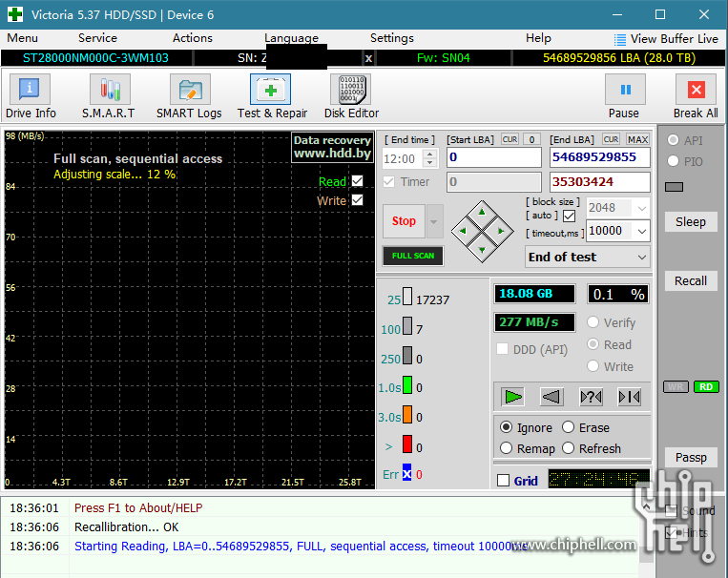728x578 pixels.
Task: Stop the scan with the Stop button
Action: pyautogui.click(x=404, y=221)
